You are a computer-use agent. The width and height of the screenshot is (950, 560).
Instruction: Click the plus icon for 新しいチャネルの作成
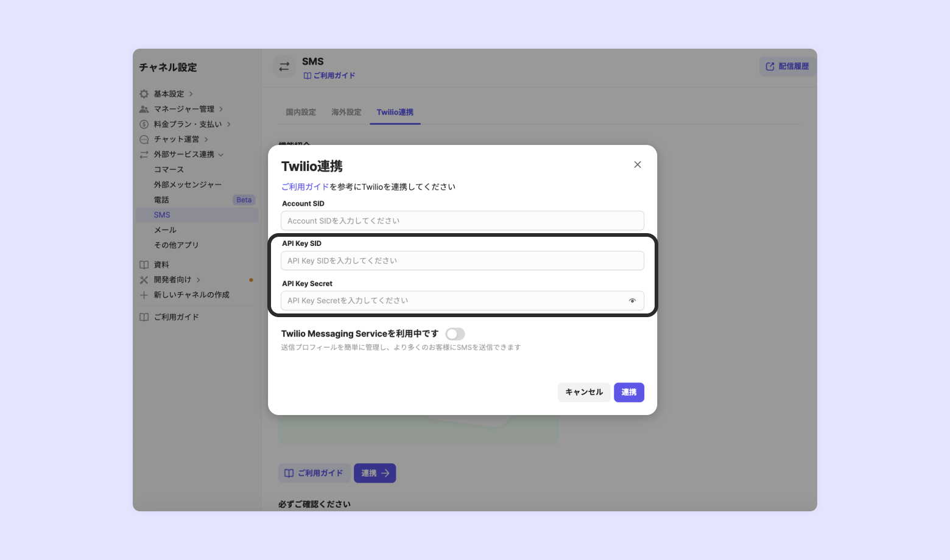click(144, 295)
